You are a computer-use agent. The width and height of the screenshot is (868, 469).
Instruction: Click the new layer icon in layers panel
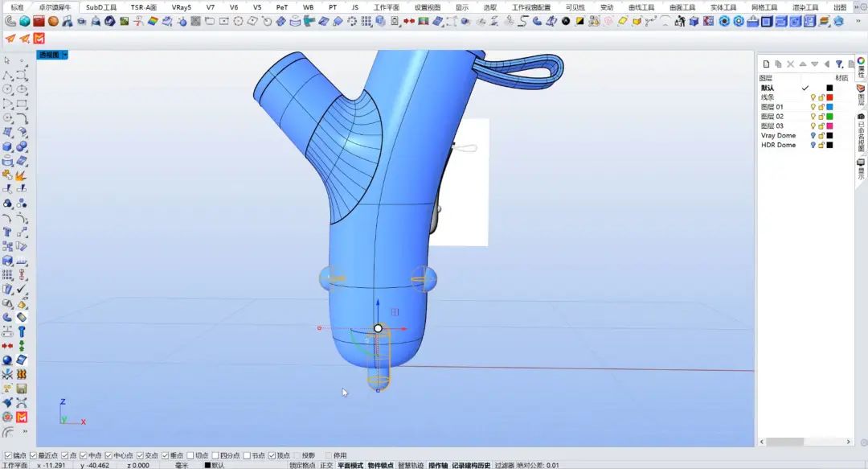click(767, 64)
